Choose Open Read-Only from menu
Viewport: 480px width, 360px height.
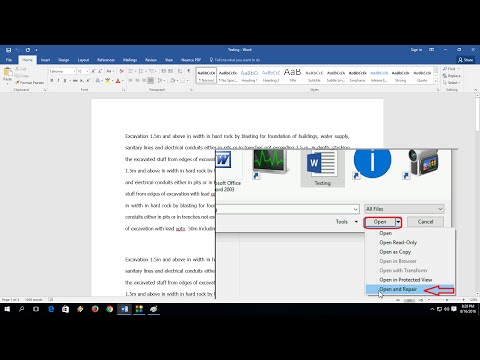click(x=398, y=242)
